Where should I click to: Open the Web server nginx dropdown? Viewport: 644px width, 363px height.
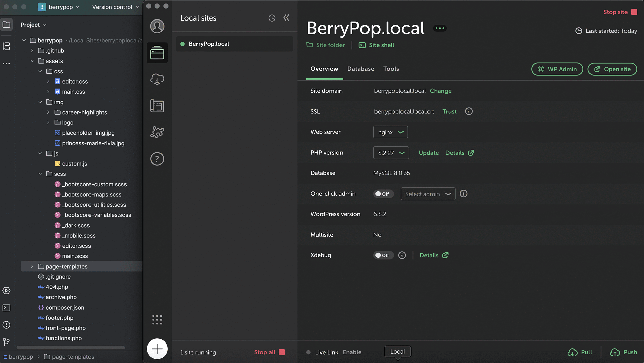click(x=390, y=132)
